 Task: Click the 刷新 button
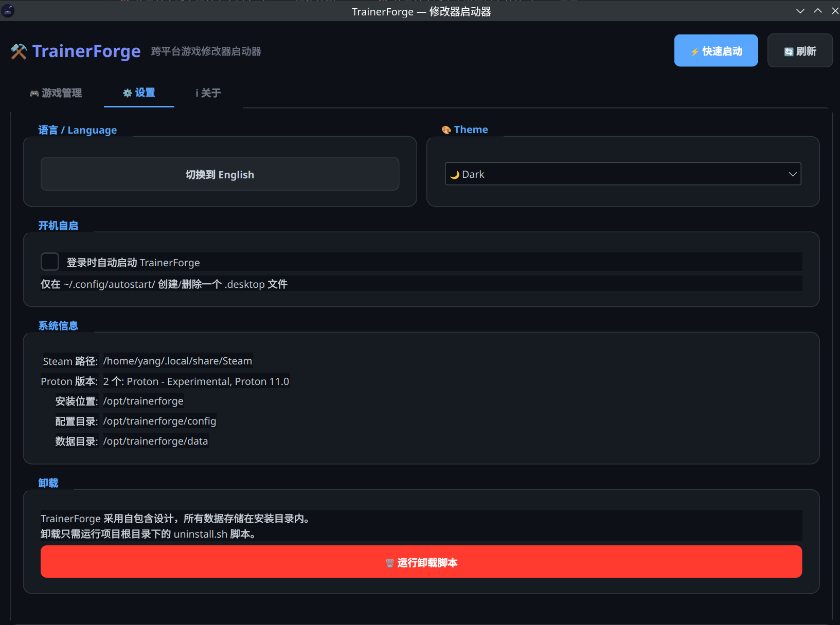(x=800, y=50)
